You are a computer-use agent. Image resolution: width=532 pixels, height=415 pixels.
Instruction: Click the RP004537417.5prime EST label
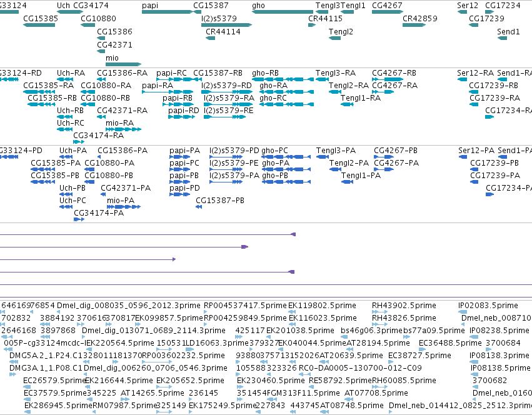pyautogui.click(x=245, y=306)
